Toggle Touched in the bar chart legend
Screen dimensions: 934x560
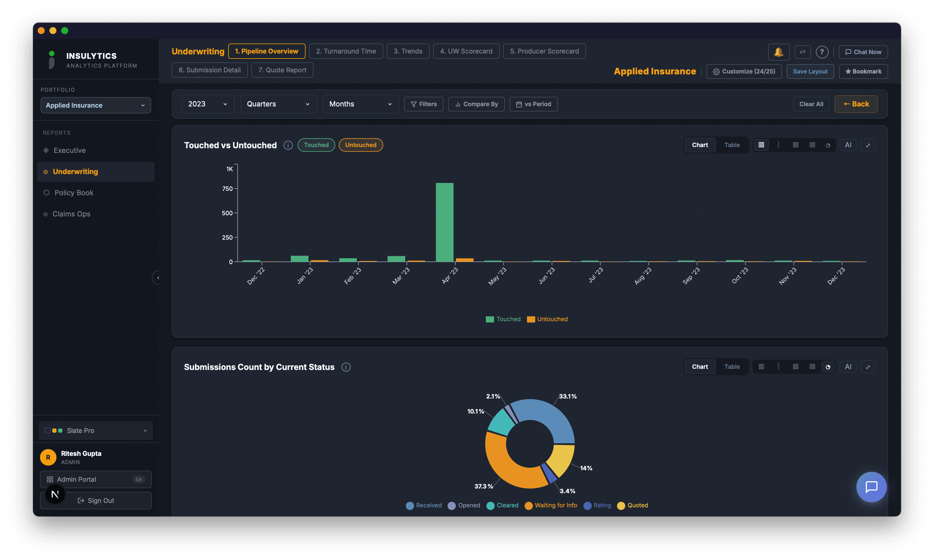pos(503,319)
